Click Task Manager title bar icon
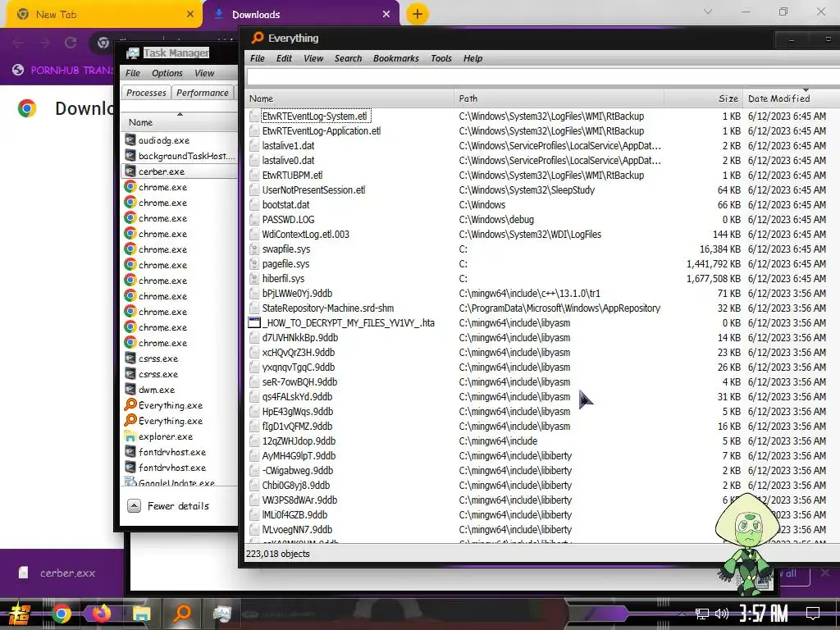Viewport: 840px width, 630px height. (x=132, y=53)
